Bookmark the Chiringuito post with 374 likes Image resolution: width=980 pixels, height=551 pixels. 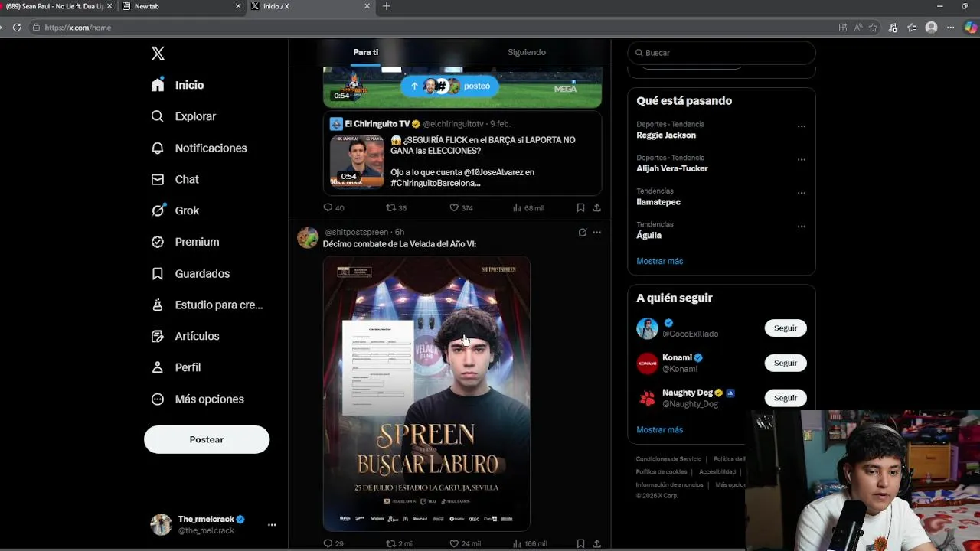click(580, 207)
